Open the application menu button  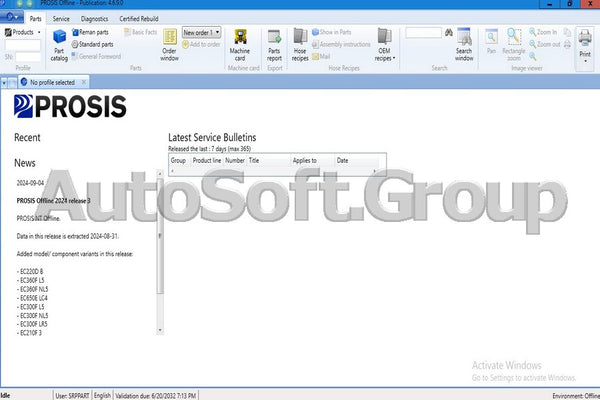[x=12, y=17]
